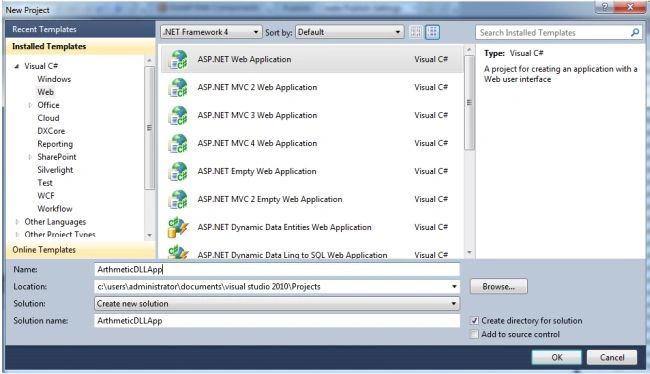Click the Dynamic Data Linq to SQL icon

click(x=178, y=252)
